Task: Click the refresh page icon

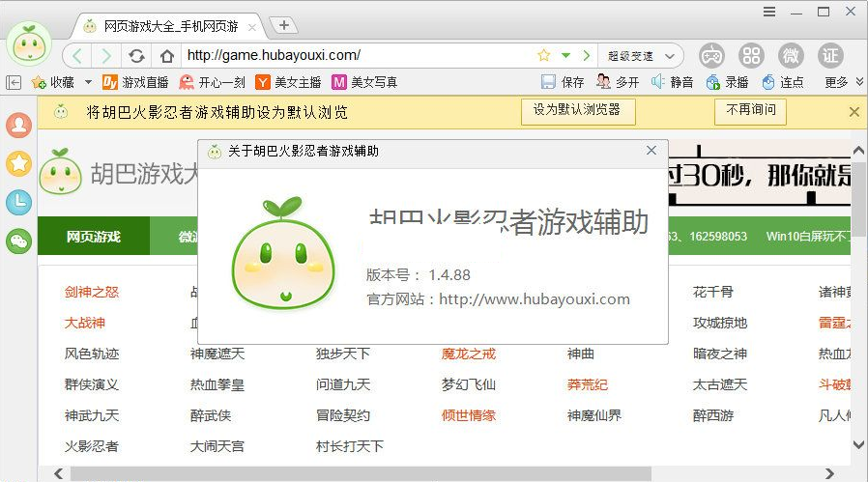Action: coord(137,55)
